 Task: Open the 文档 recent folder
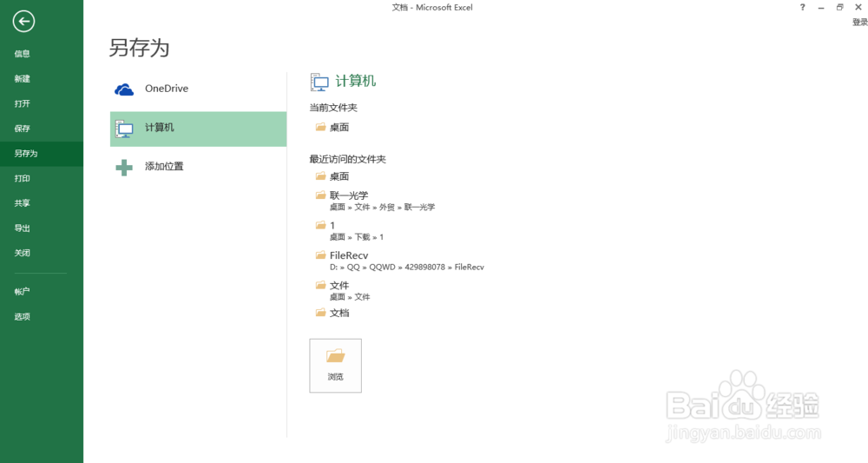pyautogui.click(x=339, y=313)
